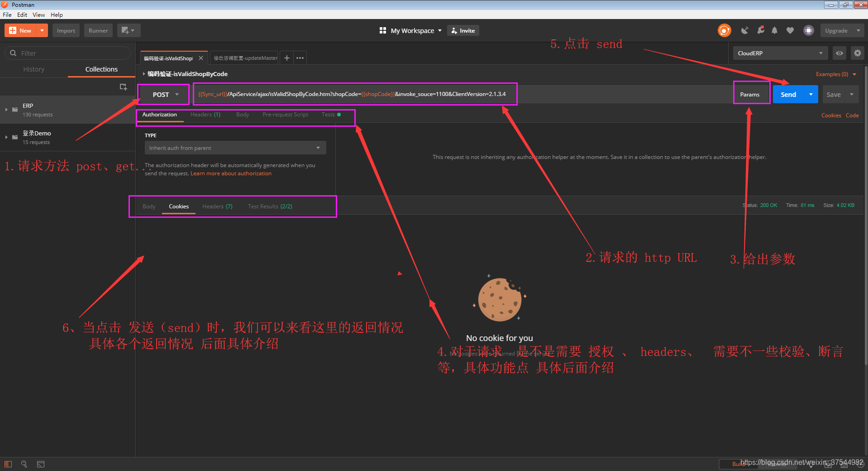
Task: Click the Upgrade button
Action: pos(836,30)
